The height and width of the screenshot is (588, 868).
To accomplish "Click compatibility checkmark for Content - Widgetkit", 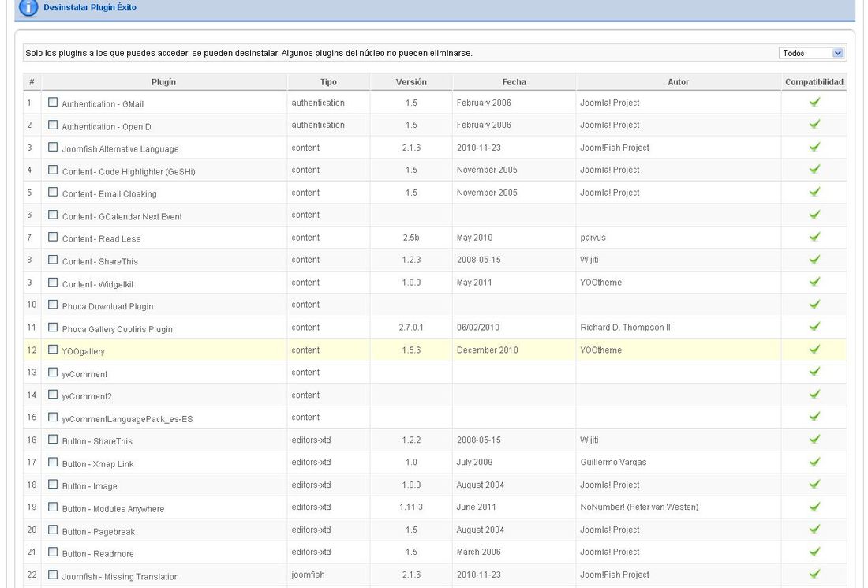I will tap(814, 282).
